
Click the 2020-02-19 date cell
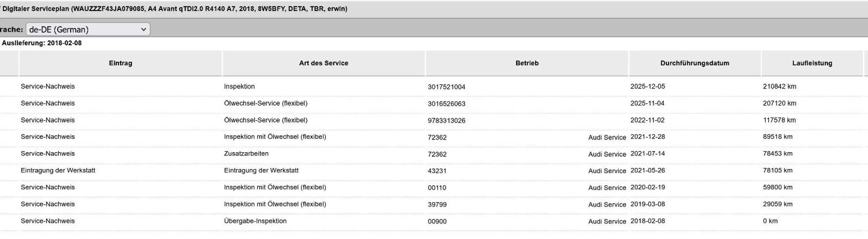coord(648,187)
